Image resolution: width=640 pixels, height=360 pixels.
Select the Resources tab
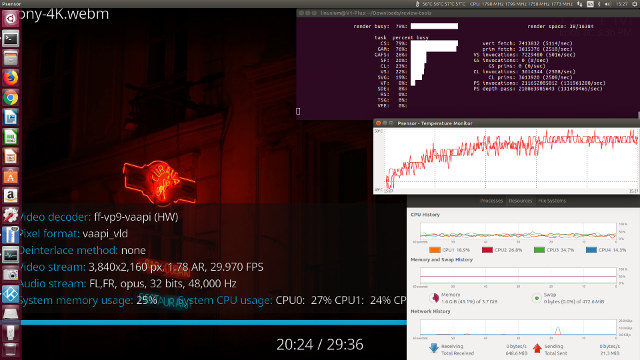coord(520,201)
